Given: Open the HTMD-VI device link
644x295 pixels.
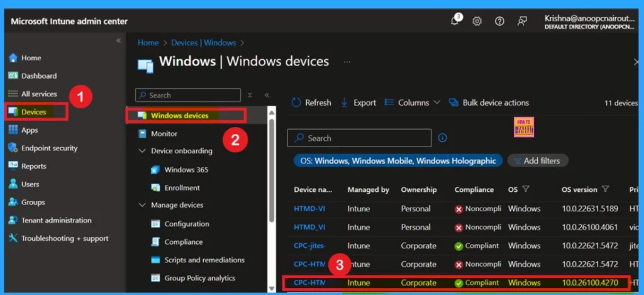Looking at the screenshot, I should (309, 209).
